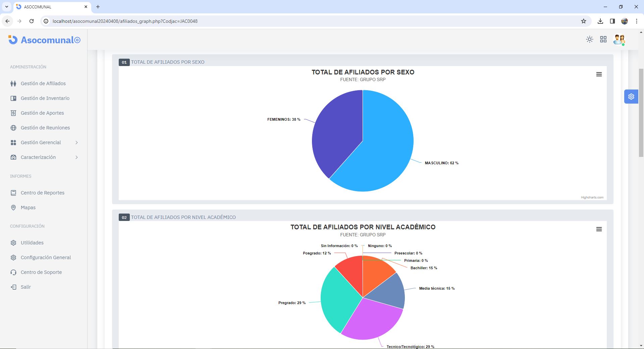Open Gestión de Inventario
Viewport: 644px width, 349px height.
(45, 98)
